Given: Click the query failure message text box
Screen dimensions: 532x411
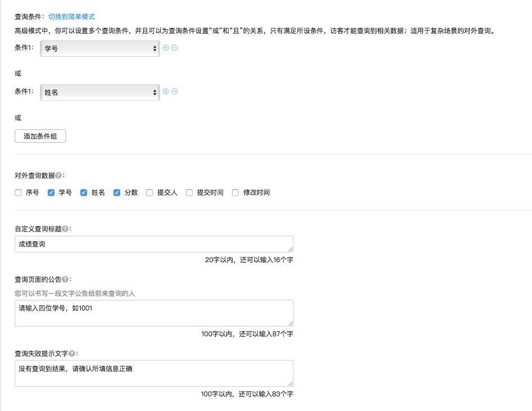Looking at the screenshot, I should [153, 373].
